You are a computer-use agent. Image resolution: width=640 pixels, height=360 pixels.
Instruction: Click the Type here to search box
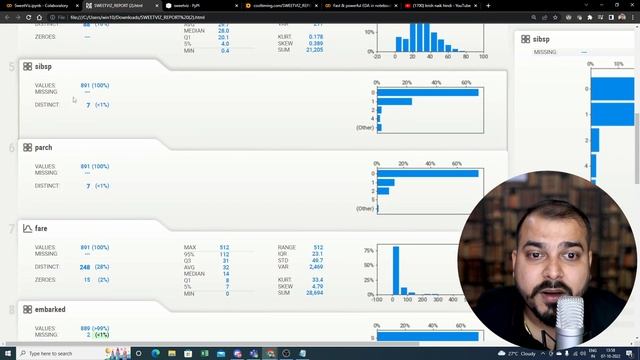[x=61, y=353]
